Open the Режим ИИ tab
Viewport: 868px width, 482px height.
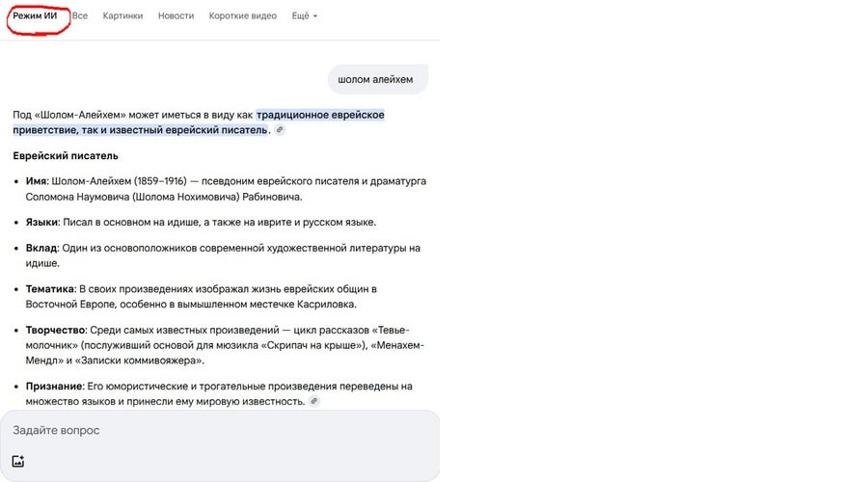[x=35, y=16]
